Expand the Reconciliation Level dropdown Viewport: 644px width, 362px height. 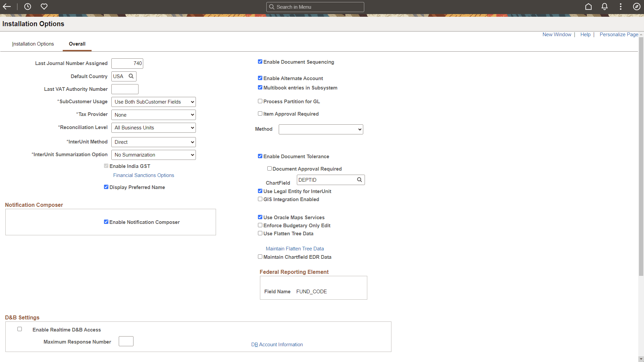point(153,127)
